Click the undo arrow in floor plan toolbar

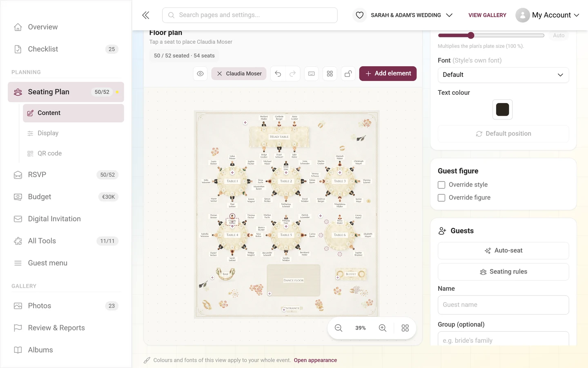pos(278,74)
